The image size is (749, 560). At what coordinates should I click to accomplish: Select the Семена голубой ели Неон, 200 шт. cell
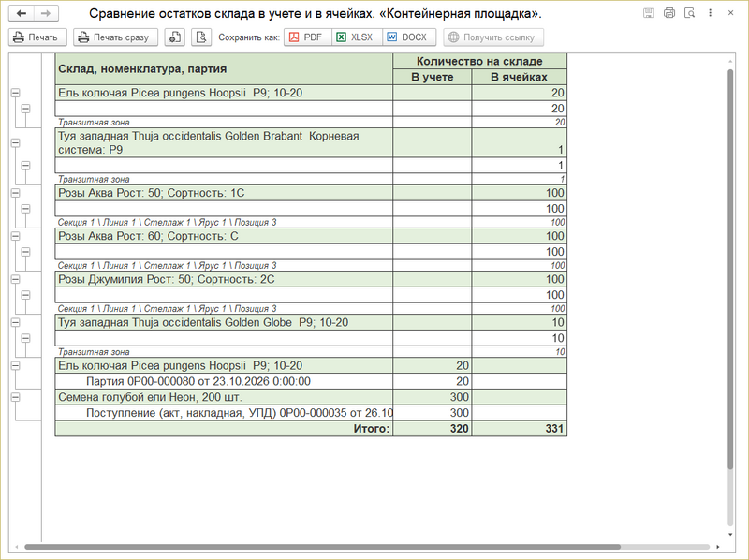point(224,397)
